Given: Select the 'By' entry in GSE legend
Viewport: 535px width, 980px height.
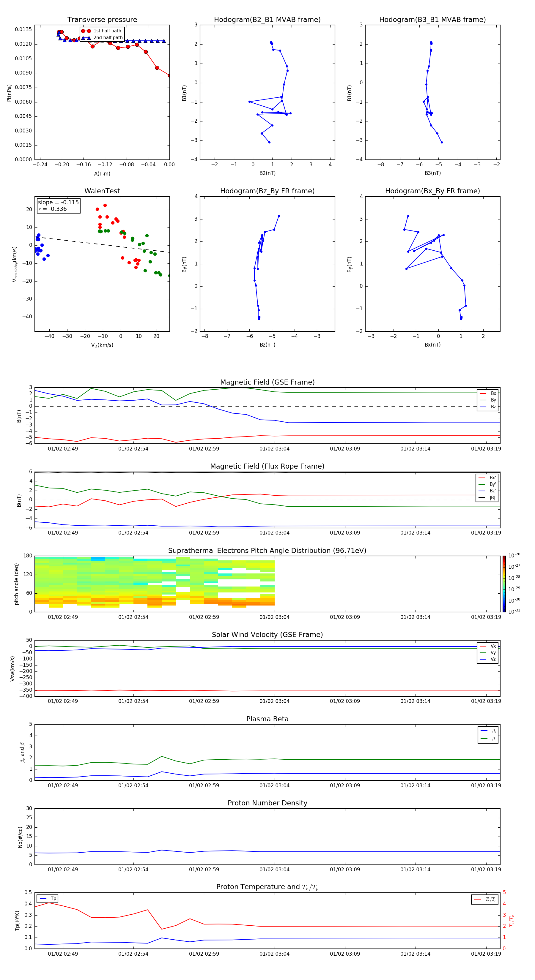Looking at the screenshot, I should click(x=488, y=400).
